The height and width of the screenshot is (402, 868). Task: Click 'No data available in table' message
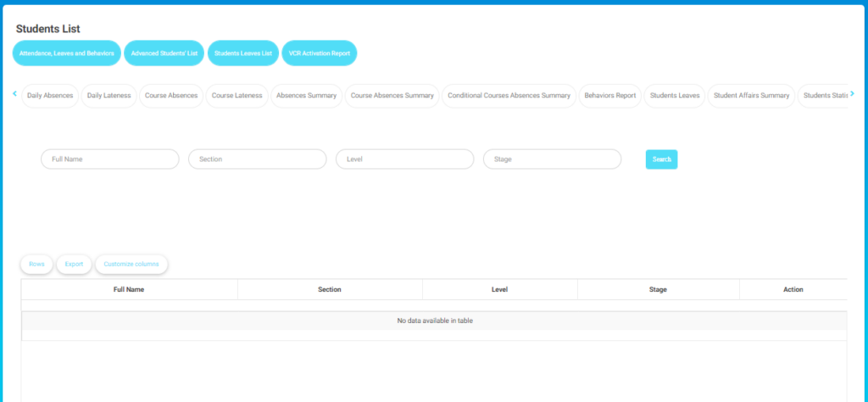coord(435,321)
